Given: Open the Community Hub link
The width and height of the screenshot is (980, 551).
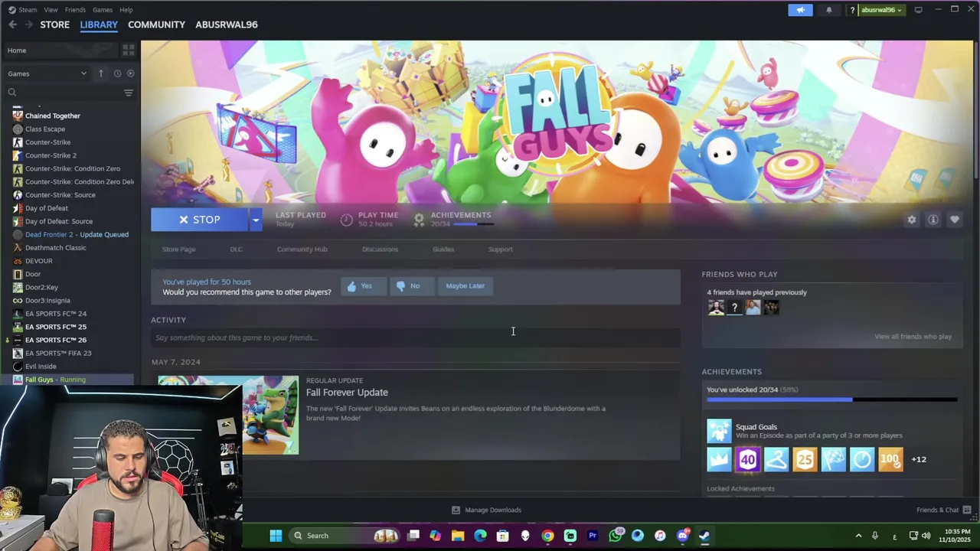Looking at the screenshot, I should point(302,249).
